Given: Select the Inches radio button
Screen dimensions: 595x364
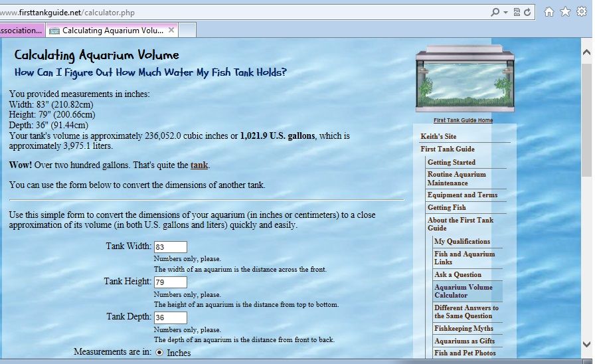Looking at the screenshot, I should click(159, 353).
